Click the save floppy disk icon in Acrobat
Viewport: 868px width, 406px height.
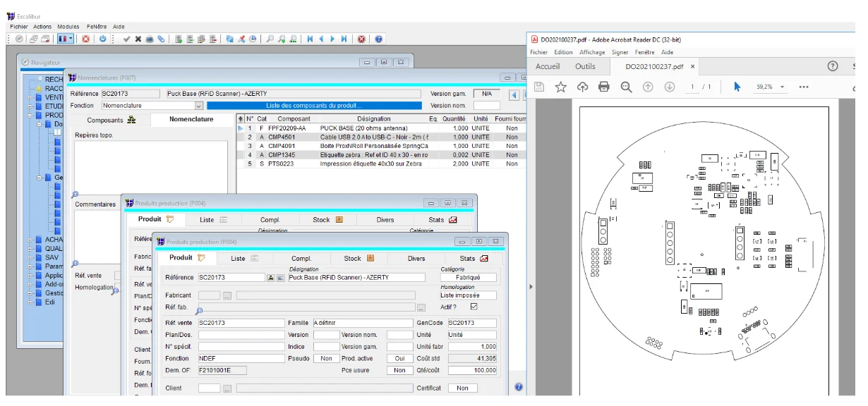coord(539,87)
